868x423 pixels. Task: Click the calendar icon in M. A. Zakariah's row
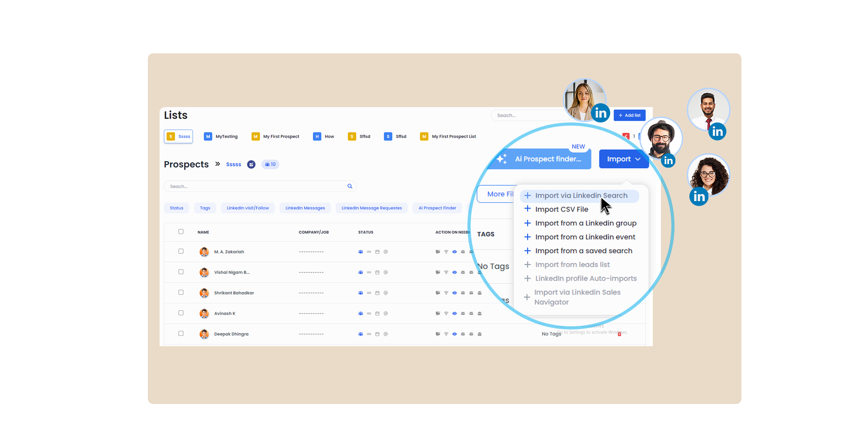tap(377, 252)
